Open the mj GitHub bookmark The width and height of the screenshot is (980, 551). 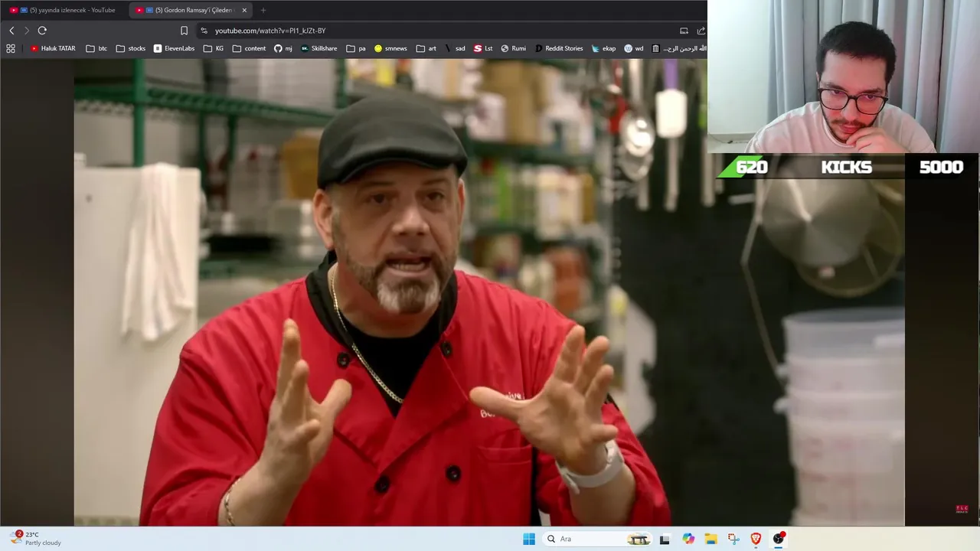coord(283,48)
